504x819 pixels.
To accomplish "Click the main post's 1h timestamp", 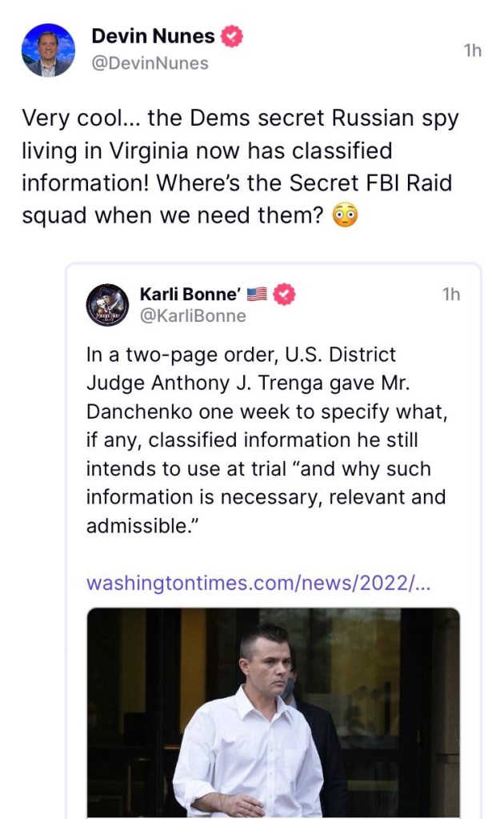I will click(472, 50).
